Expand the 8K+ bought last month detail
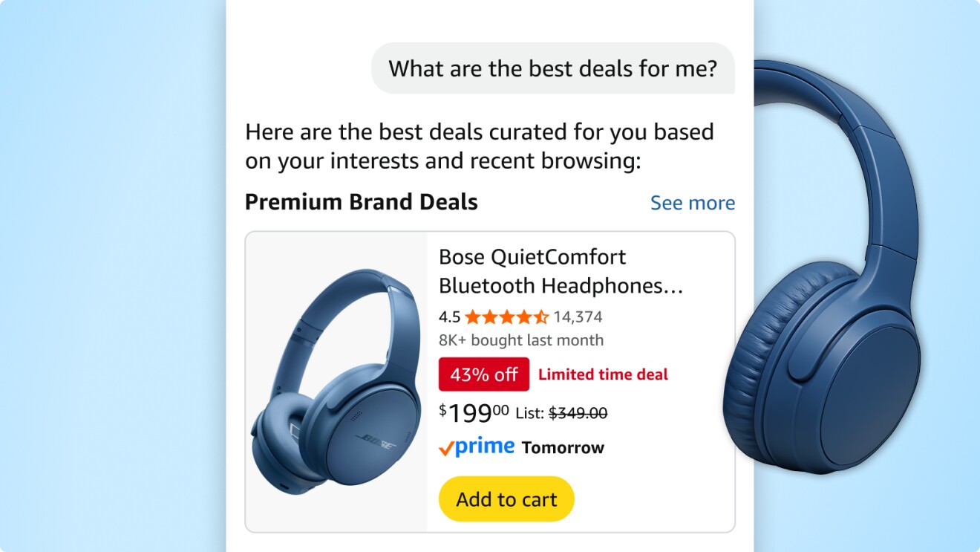 point(521,340)
